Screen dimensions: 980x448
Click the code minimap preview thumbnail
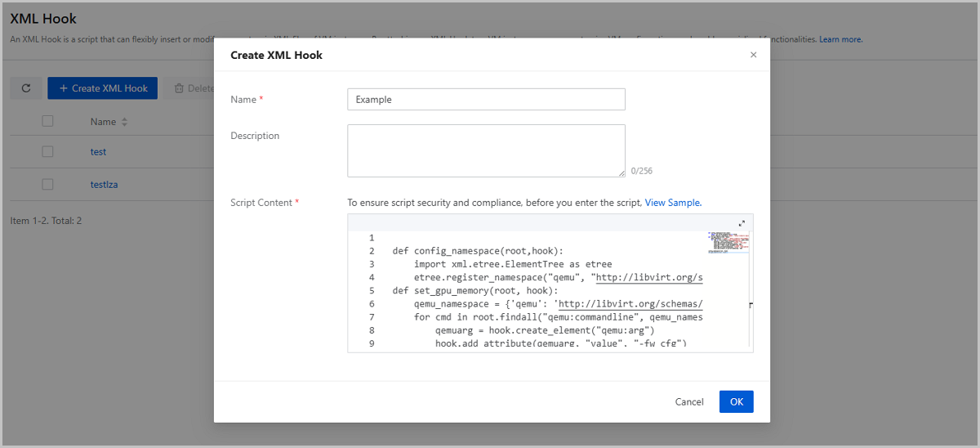[x=729, y=241]
